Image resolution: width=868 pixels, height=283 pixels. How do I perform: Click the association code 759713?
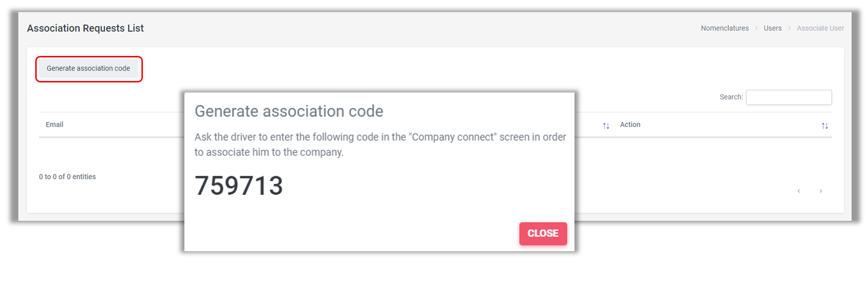point(238,186)
